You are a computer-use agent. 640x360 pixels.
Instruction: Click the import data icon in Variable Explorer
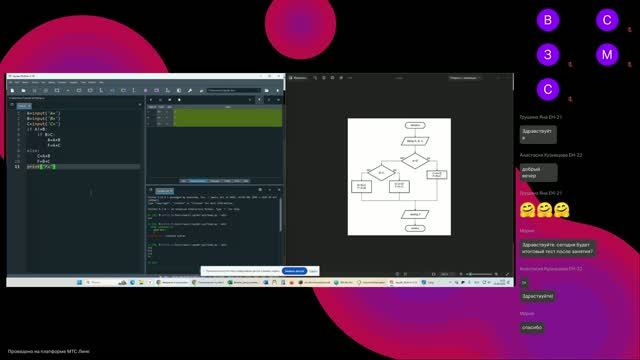coord(151,100)
